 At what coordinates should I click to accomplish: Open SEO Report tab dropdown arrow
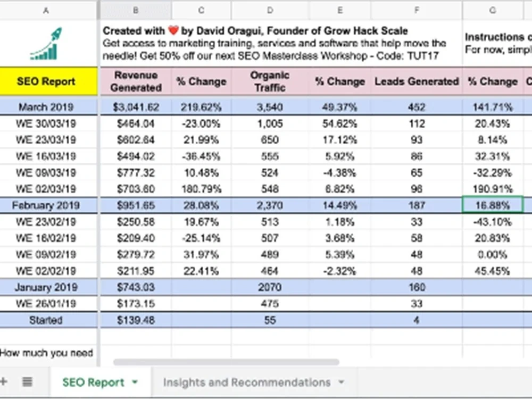click(x=135, y=382)
